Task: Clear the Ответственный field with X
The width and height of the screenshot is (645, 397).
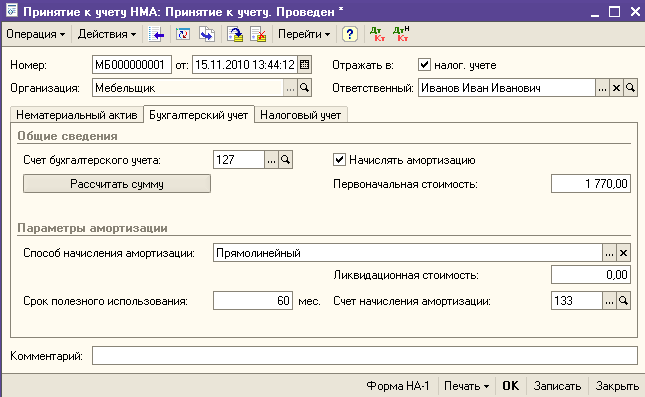Action: (616, 88)
